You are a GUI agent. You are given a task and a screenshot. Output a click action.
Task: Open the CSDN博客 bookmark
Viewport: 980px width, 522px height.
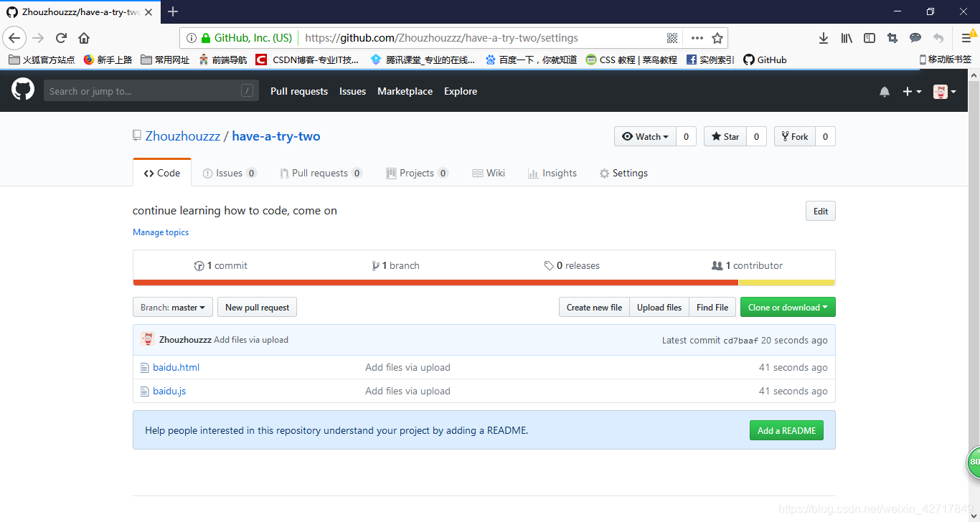click(307, 60)
